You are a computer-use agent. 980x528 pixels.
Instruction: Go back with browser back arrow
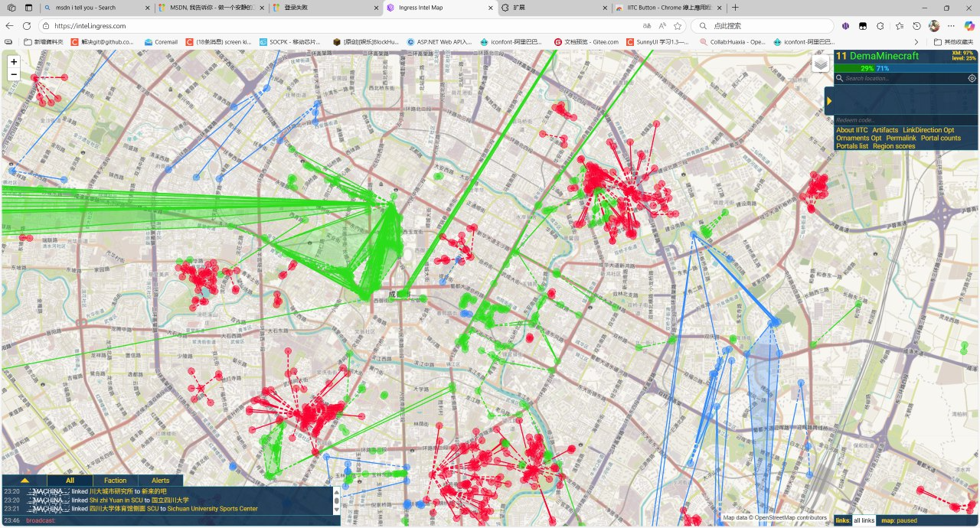click(x=10, y=25)
